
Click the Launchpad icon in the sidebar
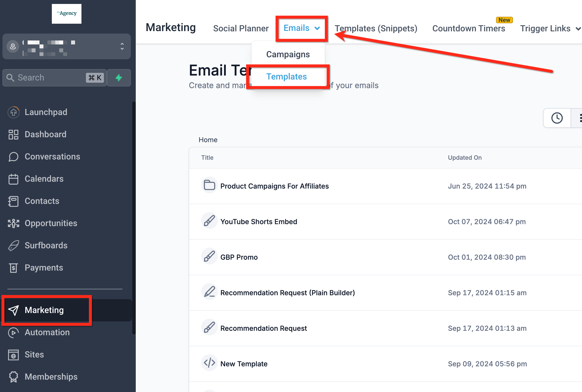point(14,112)
